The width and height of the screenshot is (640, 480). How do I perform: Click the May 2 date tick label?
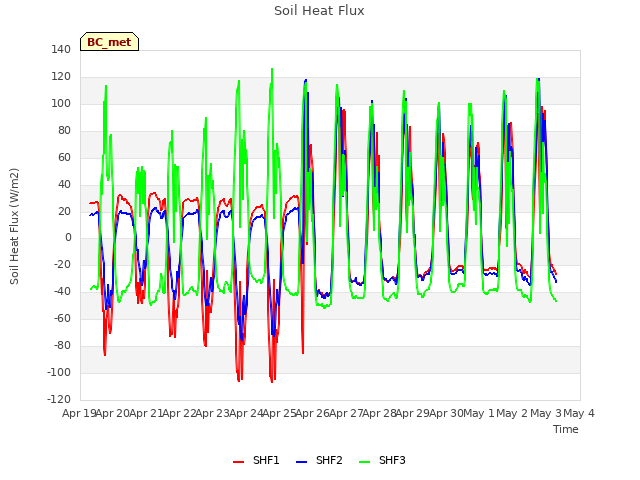click(513, 413)
